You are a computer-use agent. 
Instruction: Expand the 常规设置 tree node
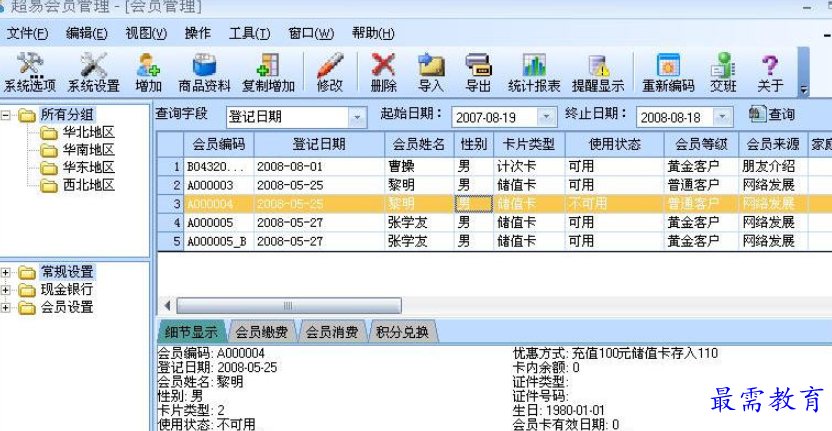click(x=5, y=273)
